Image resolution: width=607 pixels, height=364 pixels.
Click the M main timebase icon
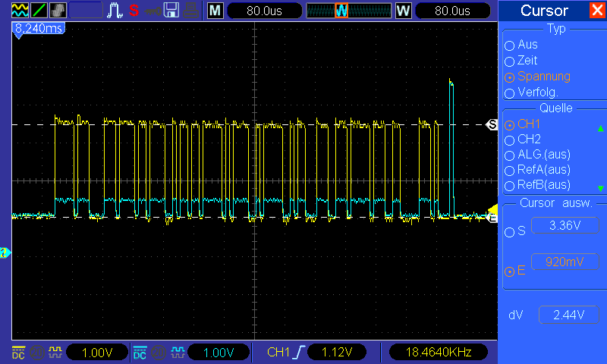pyautogui.click(x=215, y=11)
